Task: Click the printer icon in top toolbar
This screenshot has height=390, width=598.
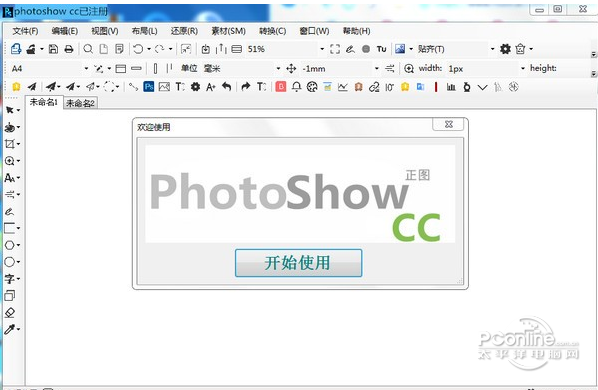Action: [x=69, y=49]
